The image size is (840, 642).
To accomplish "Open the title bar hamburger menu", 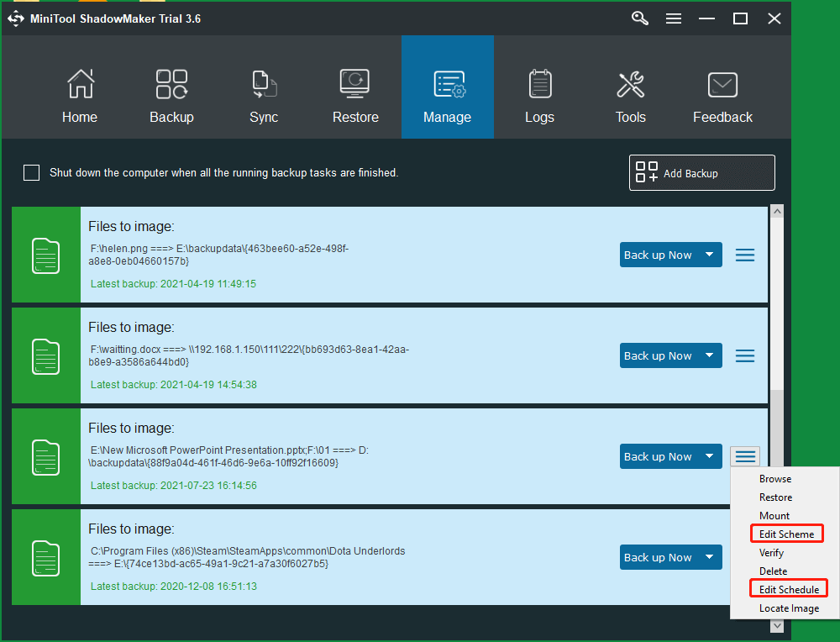I will click(674, 18).
